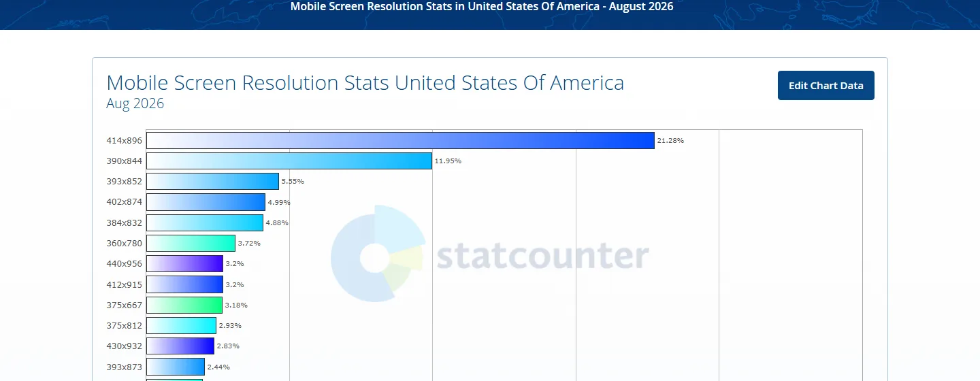Screen dimensions: 980x381
Task: Click the 384x832 axis label
Action: [x=125, y=222]
